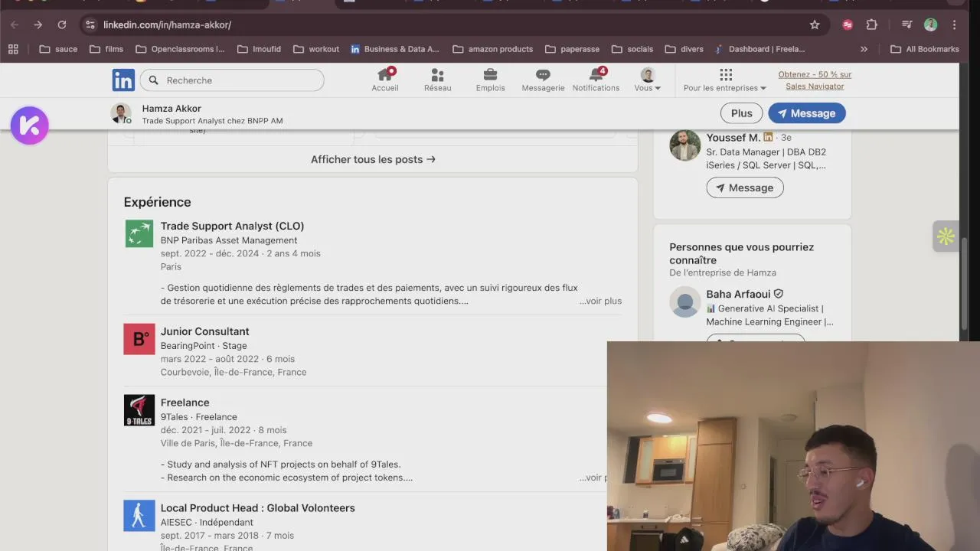This screenshot has height=551, width=980.
Task: Open the sauce bookmark folder
Action: [58, 49]
